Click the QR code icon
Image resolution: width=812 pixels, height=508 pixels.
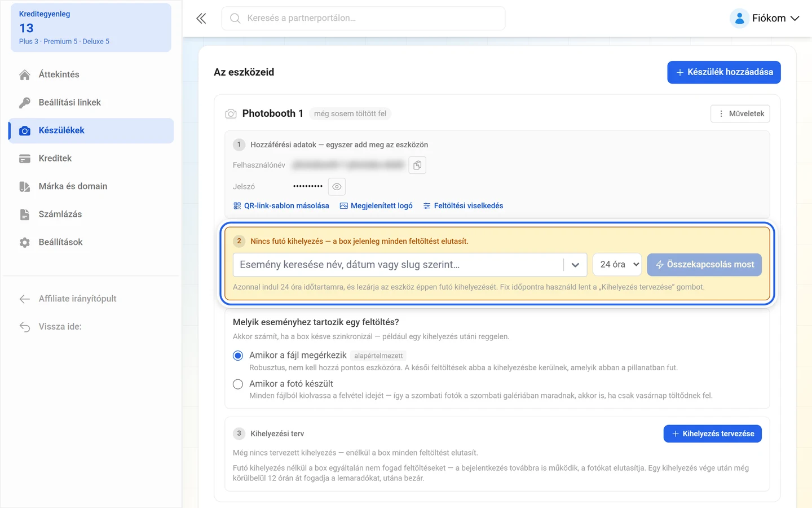(237, 206)
